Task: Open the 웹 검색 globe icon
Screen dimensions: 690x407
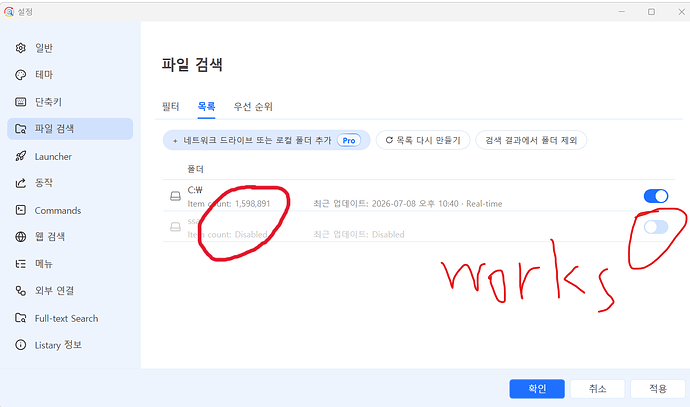Action: pos(21,237)
